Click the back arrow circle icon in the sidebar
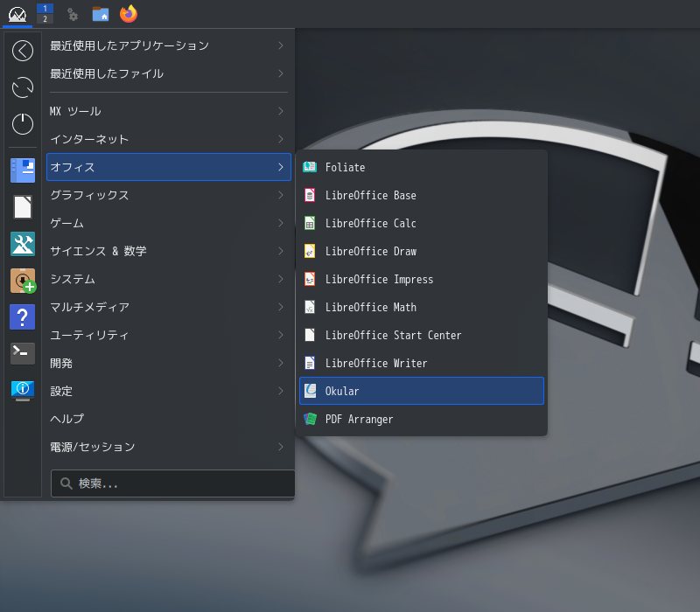 click(x=23, y=51)
